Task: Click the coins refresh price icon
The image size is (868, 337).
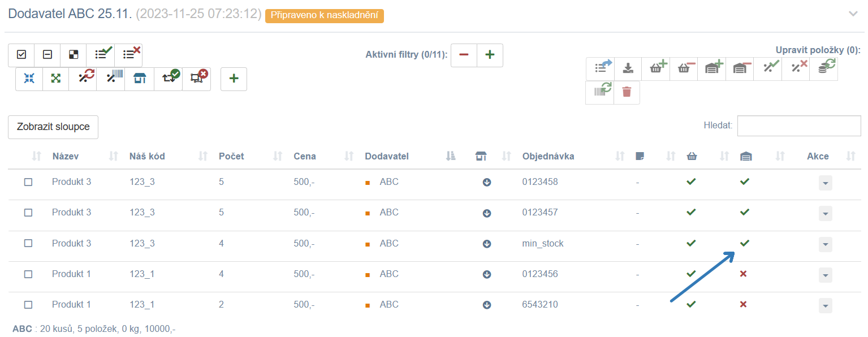Action: (824, 68)
